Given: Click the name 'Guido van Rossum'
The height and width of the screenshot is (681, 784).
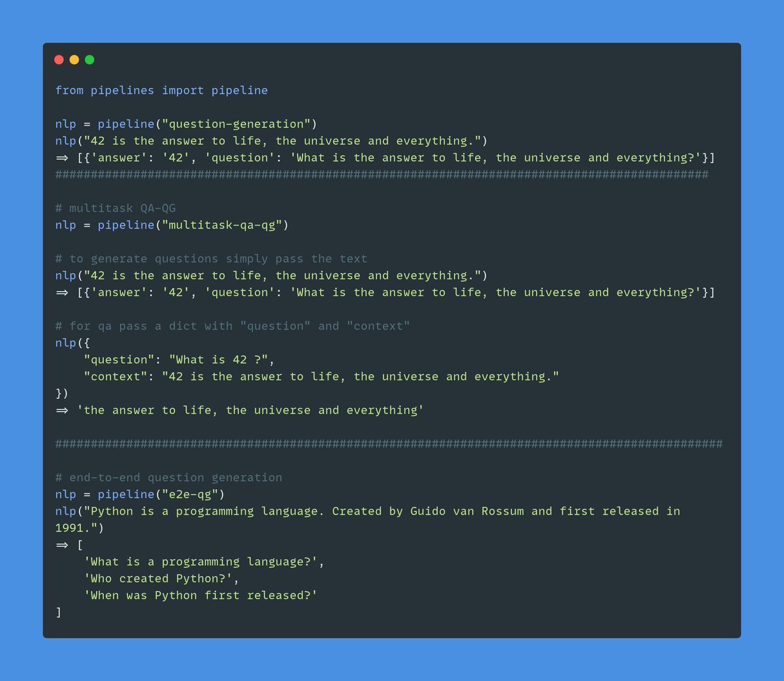Looking at the screenshot, I should point(467,511).
